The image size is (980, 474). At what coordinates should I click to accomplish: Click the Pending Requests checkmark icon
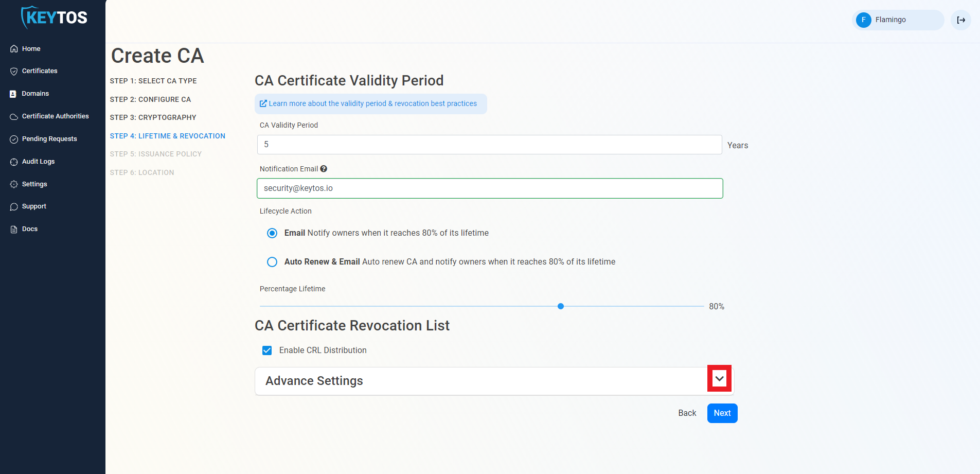click(14, 139)
